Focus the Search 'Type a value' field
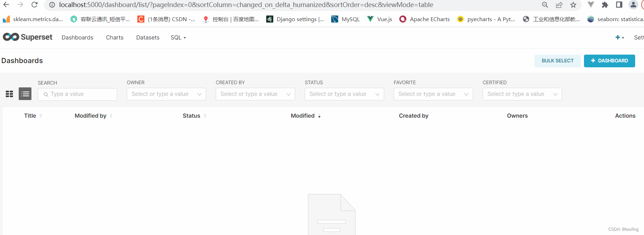This screenshot has width=644, height=235. tap(77, 94)
